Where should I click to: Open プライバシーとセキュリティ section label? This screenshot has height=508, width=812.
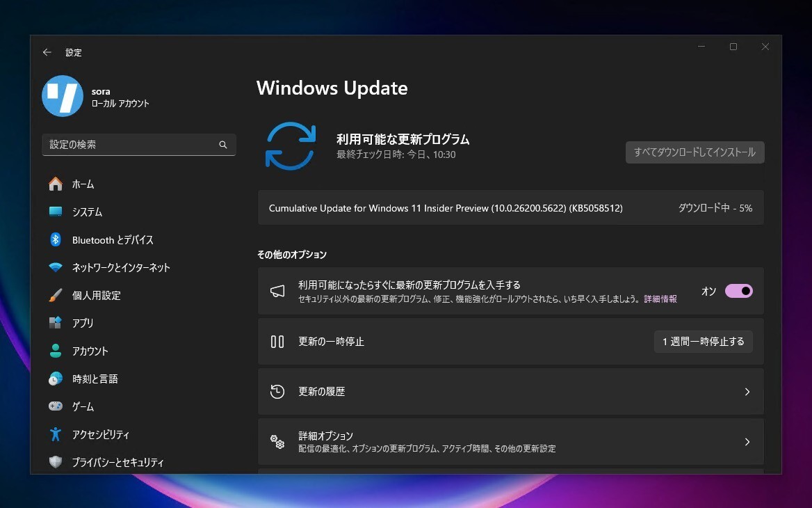pyautogui.click(x=118, y=462)
